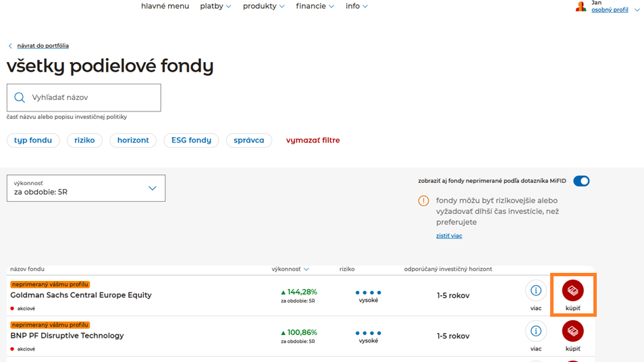Sort by výkonnosť column header
The width and height of the screenshot is (644, 362).
point(290,269)
